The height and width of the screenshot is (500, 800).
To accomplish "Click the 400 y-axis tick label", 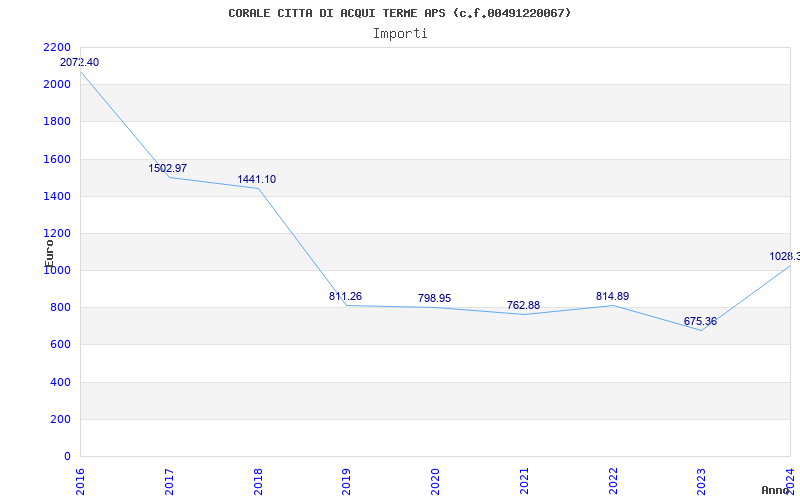I will pyautogui.click(x=61, y=382).
